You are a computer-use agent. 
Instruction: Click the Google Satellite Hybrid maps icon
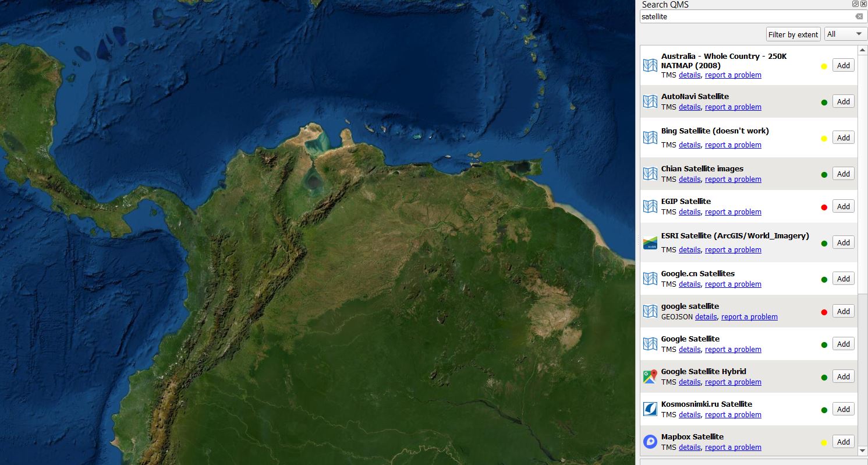pos(650,377)
